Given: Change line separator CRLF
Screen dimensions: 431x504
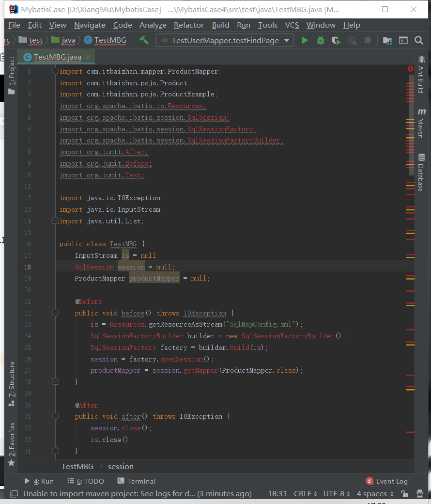Looking at the screenshot, I should tap(305, 493).
